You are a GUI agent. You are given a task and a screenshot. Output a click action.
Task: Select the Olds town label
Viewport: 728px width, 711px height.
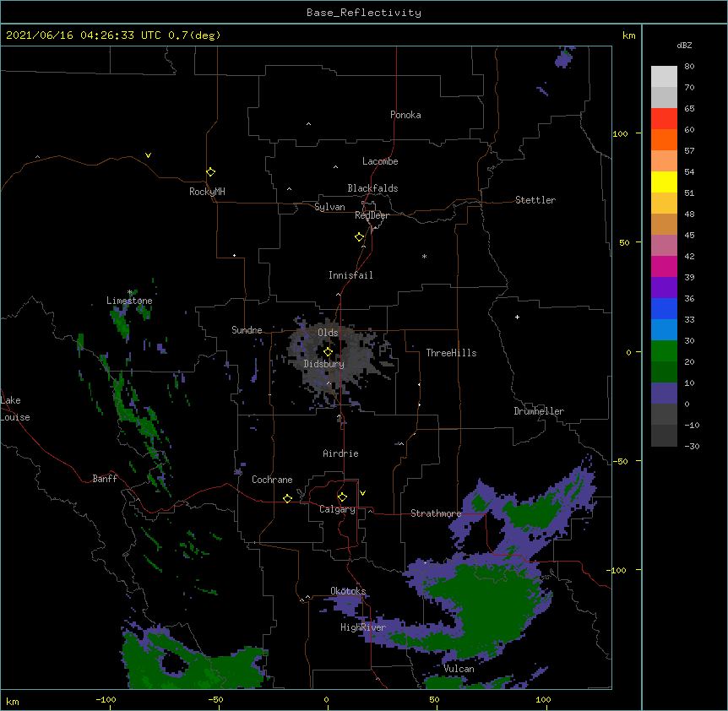[x=328, y=333]
